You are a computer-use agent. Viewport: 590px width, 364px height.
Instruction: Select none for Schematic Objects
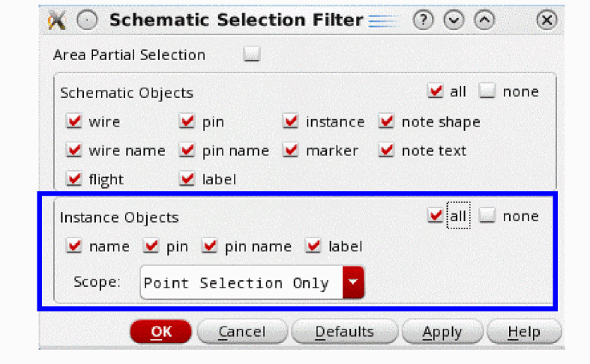click(x=488, y=91)
